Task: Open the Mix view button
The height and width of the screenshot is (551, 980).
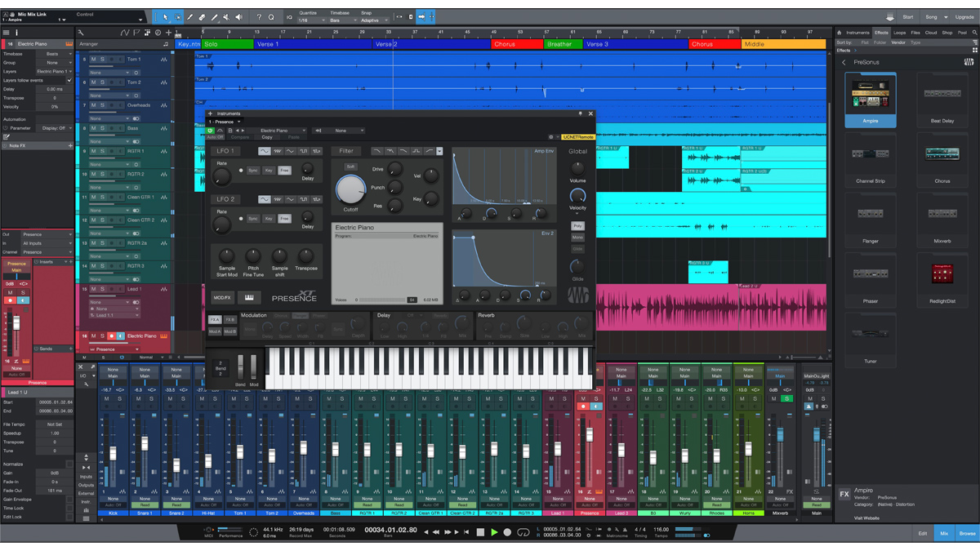Action: coord(944,533)
